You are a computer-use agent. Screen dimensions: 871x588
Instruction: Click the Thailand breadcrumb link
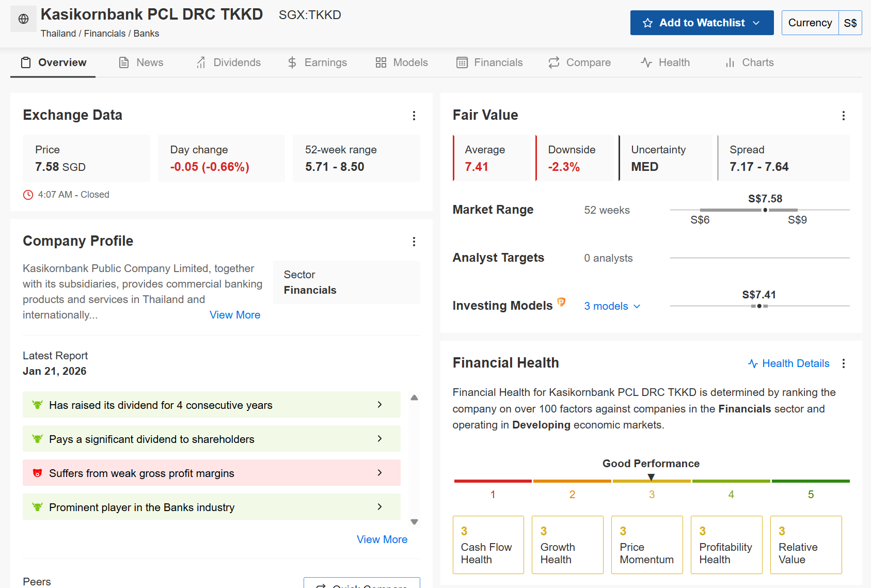click(58, 34)
